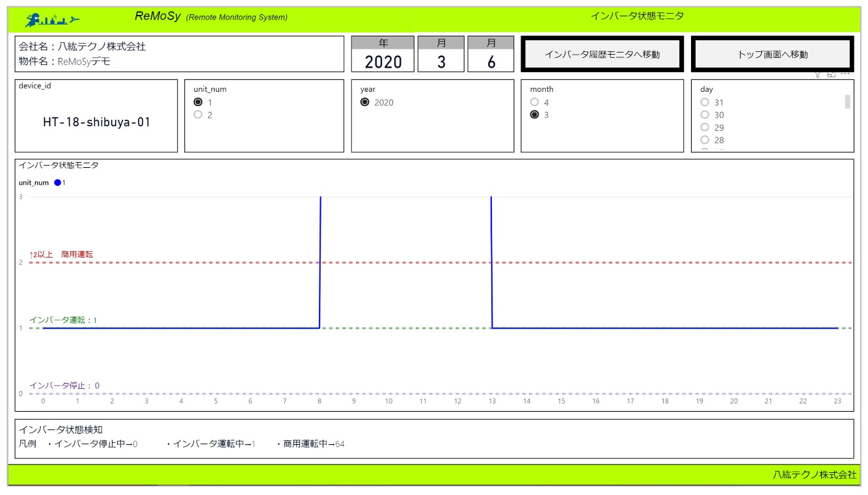
Task: Click the ReMoSy (Remote Monitoring System) title
Action: coord(211,16)
